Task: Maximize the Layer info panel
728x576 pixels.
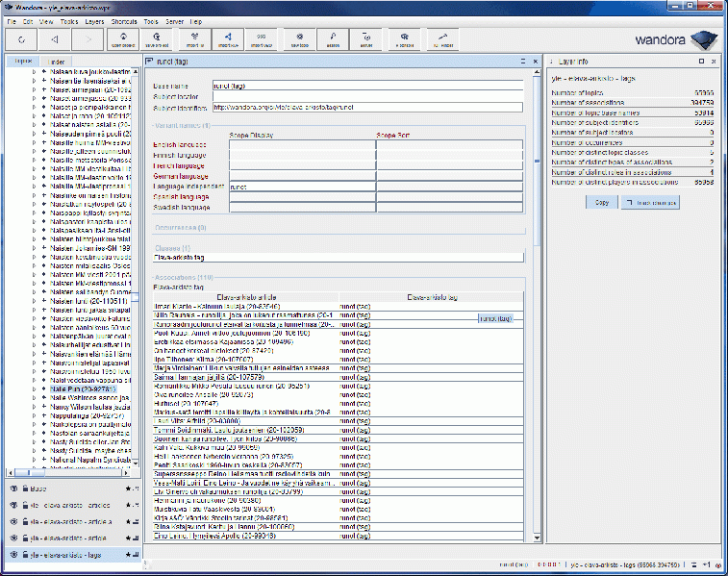Action: 700,61
